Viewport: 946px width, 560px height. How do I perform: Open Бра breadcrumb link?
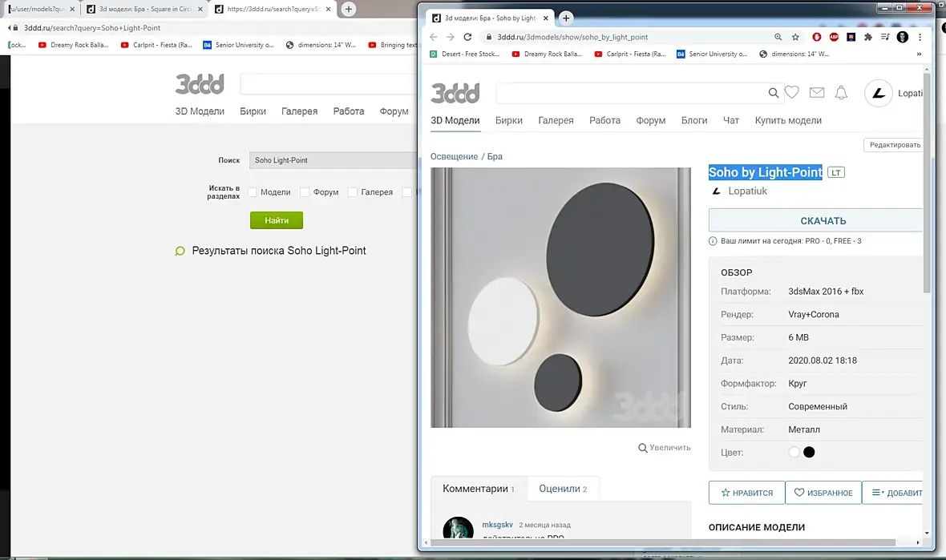coord(495,156)
